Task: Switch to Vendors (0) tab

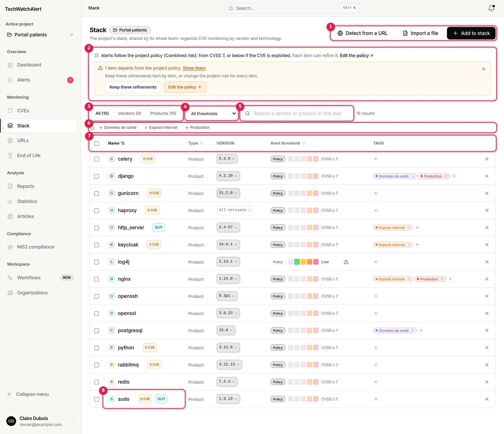Action: 129,113
